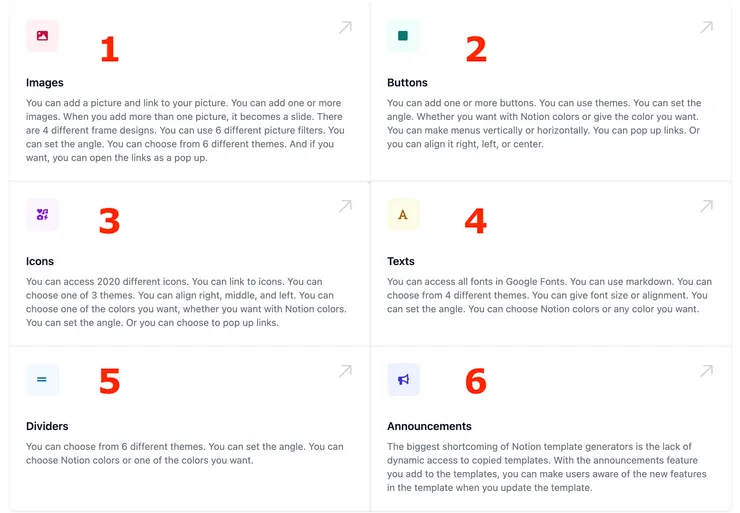Select the Images heading
This screenshot has width=740, height=513.
pyautogui.click(x=45, y=83)
